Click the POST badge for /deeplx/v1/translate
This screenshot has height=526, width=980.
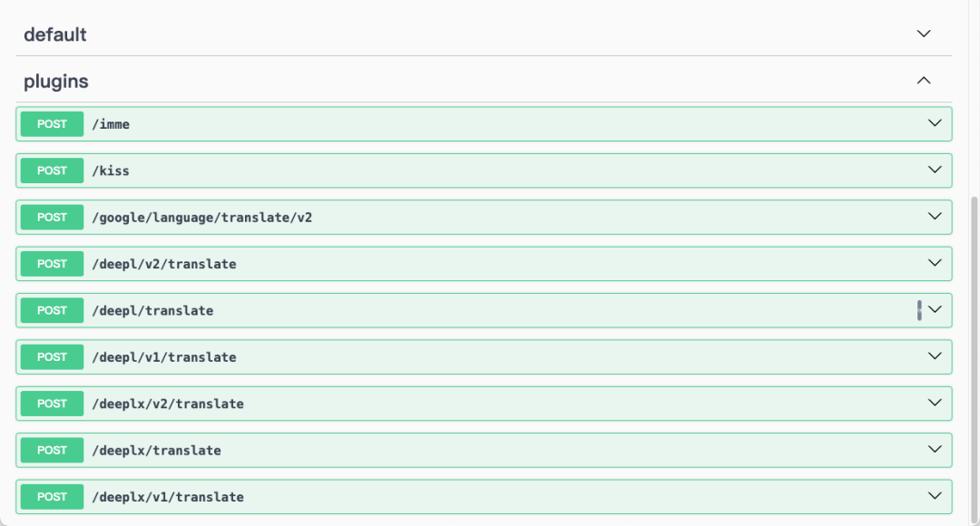coord(52,497)
